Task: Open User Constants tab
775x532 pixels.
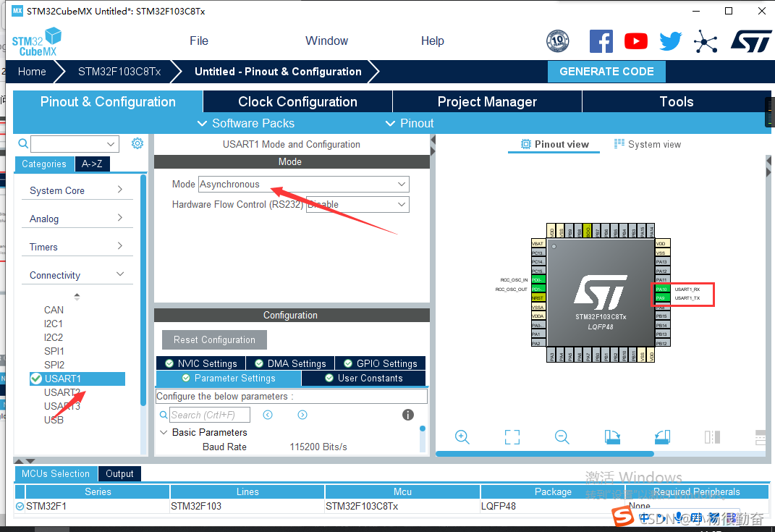Action: click(364, 379)
